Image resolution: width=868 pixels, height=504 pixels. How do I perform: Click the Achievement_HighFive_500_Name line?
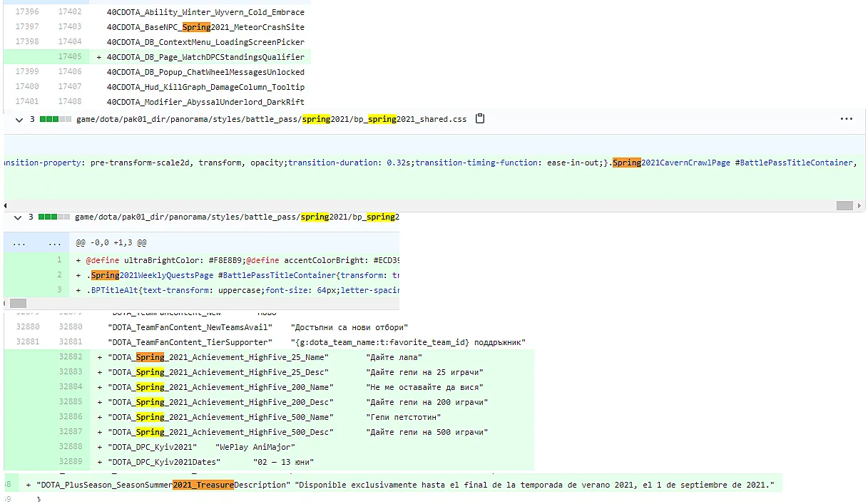coord(275,417)
